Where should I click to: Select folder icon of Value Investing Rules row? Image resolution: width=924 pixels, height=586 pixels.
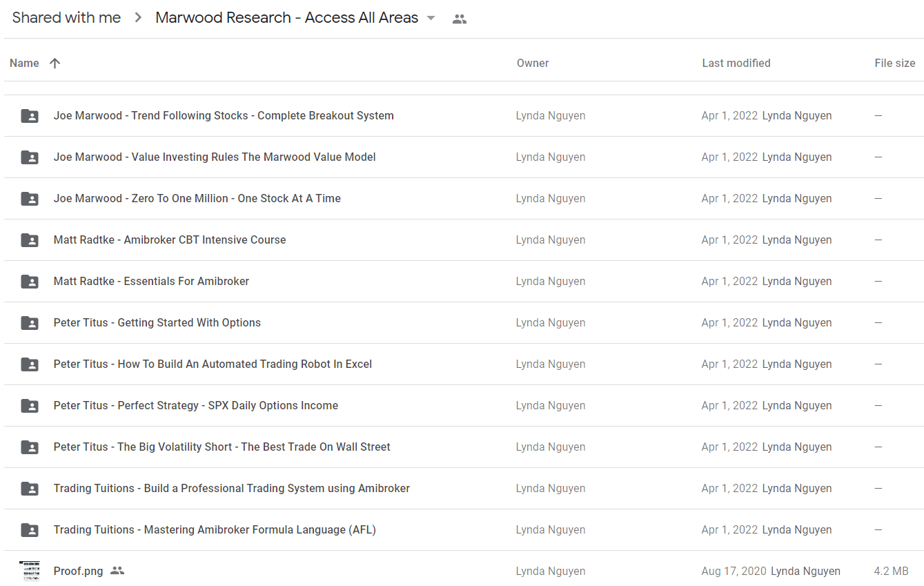[x=30, y=157]
